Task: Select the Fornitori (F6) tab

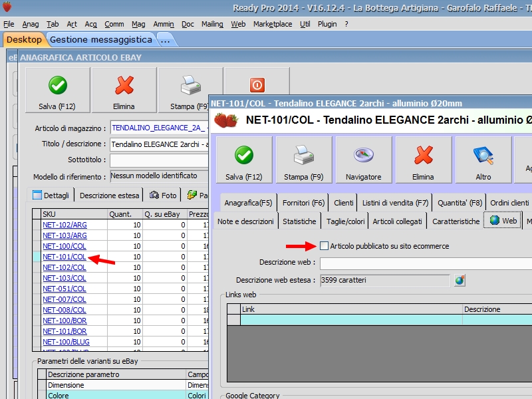Action: pos(303,203)
